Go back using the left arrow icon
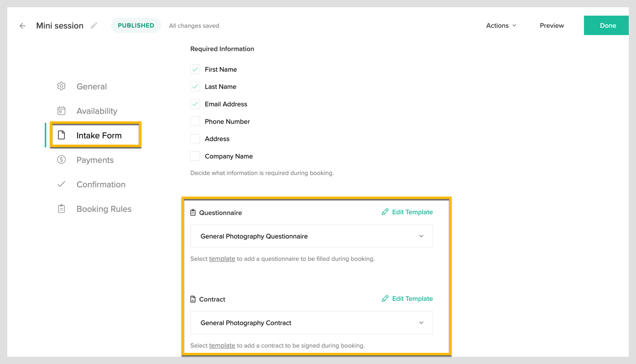 [22, 26]
